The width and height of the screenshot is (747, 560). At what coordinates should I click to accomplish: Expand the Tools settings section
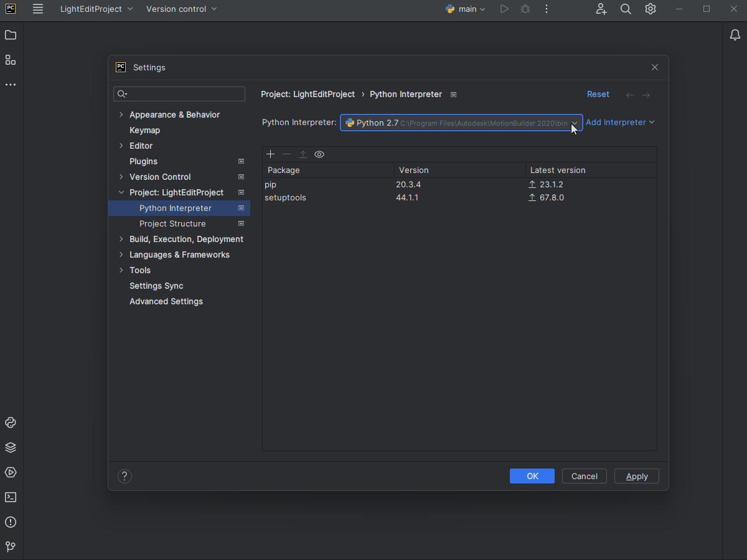coord(121,270)
